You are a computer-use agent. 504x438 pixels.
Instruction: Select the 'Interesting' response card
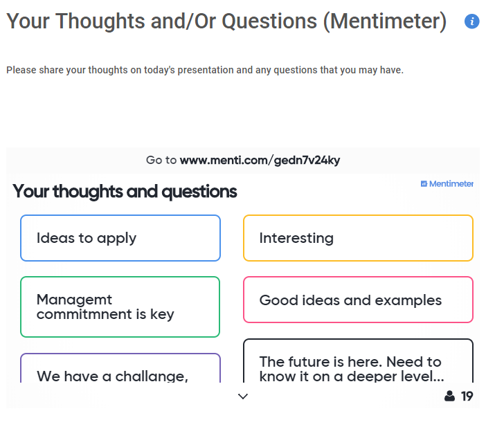358,238
